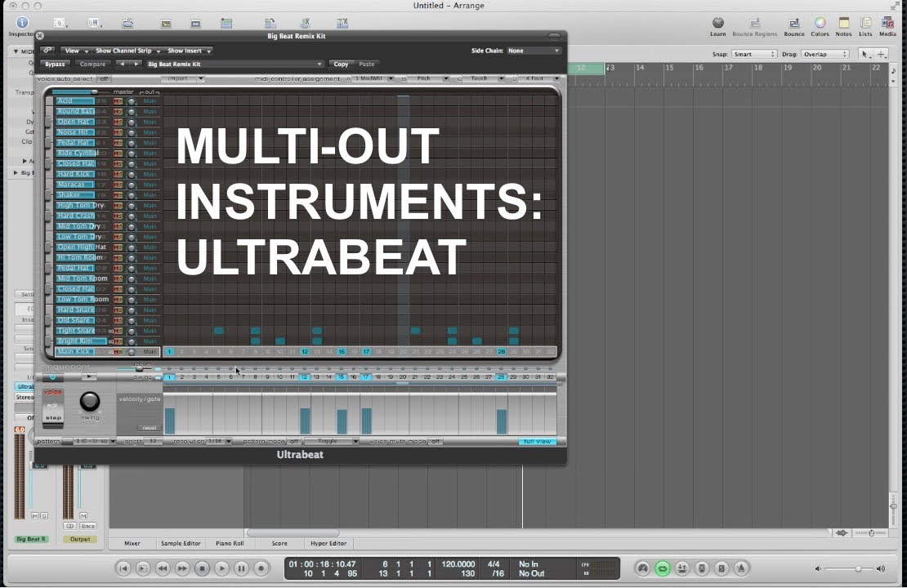Screen dimensions: 907x588
Task: Open the Import dropdown
Action: point(182,78)
